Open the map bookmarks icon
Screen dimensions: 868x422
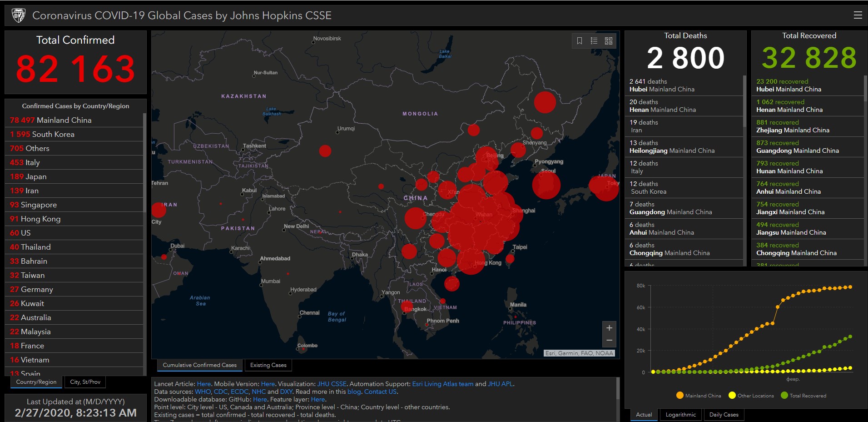580,41
